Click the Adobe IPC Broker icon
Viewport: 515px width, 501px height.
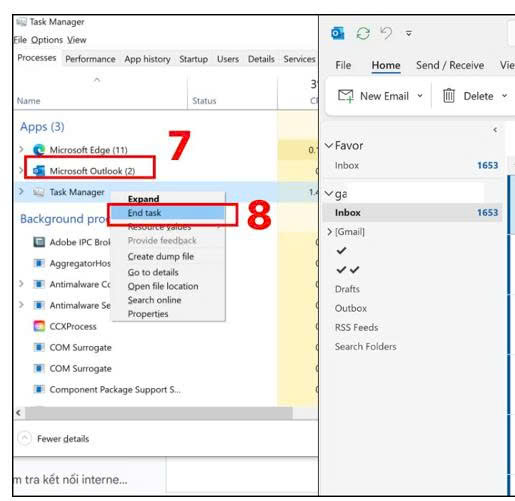(x=39, y=242)
